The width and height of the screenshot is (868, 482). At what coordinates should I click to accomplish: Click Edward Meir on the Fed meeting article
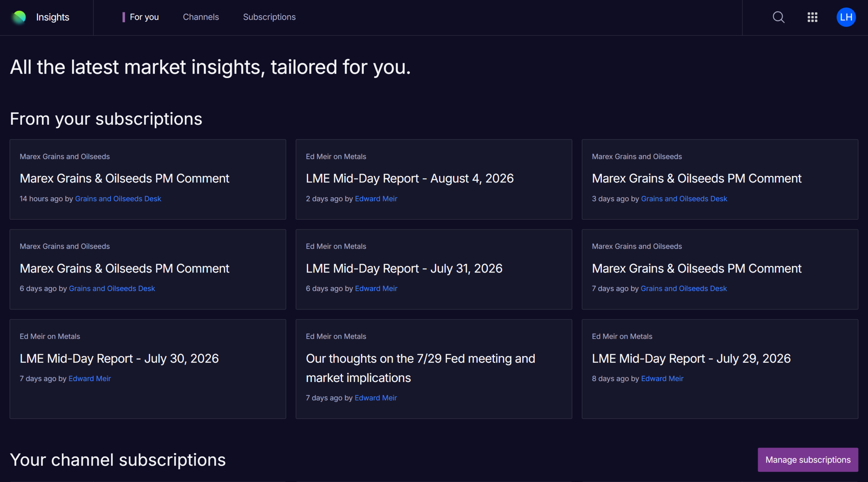pos(376,398)
